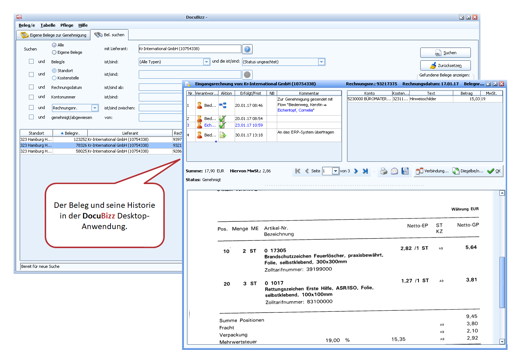Viewport: 516px width, 363px height.
Task: Click the Suchen button
Action: [445, 53]
